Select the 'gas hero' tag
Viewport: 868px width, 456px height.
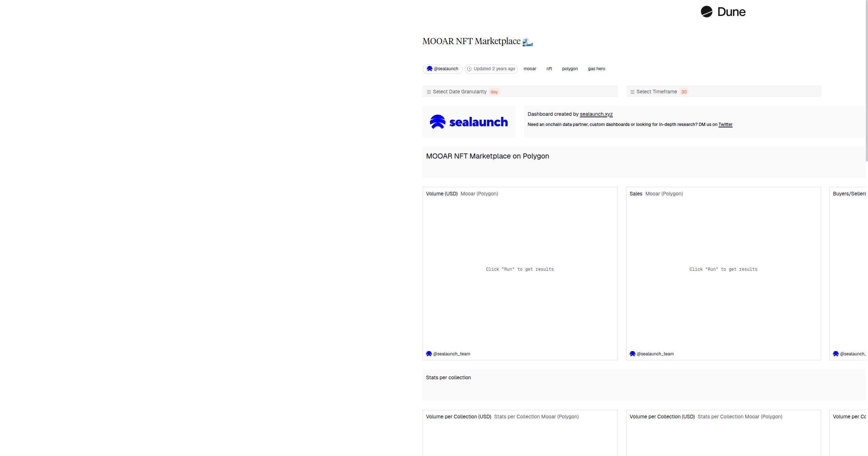pyautogui.click(x=596, y=69)
